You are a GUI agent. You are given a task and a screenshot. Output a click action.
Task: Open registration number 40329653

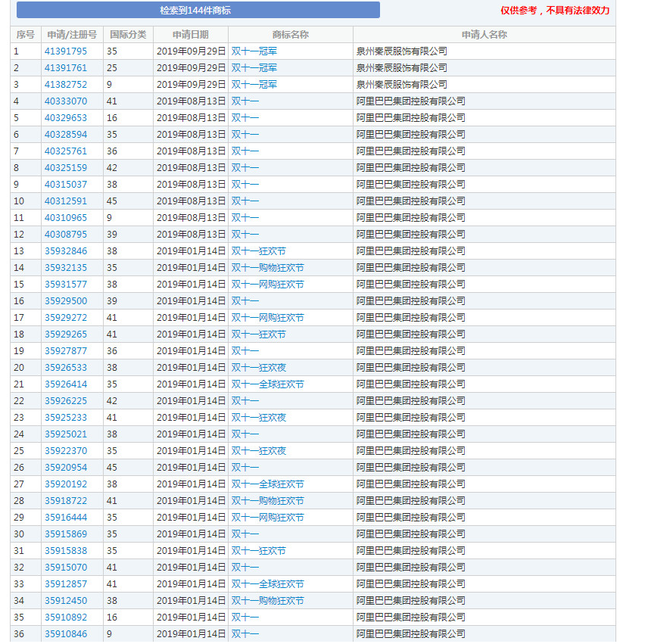coord(65,118)
